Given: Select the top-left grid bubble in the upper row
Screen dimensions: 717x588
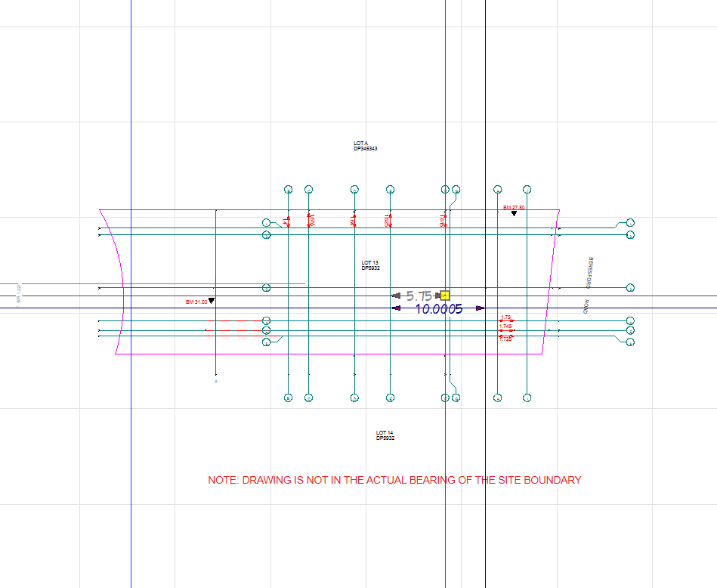Looking at the screenshot, I should (288, 189).
